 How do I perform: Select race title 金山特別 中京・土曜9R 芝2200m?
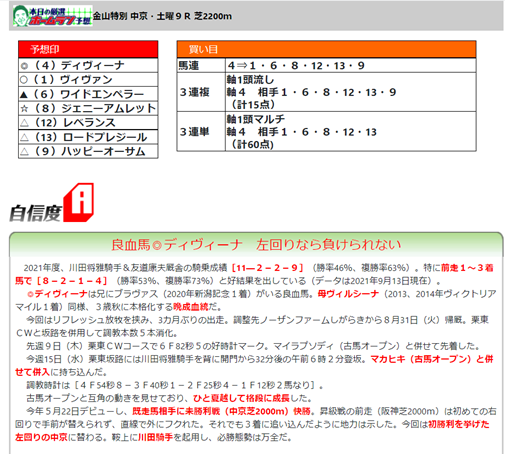click(162, 16)
